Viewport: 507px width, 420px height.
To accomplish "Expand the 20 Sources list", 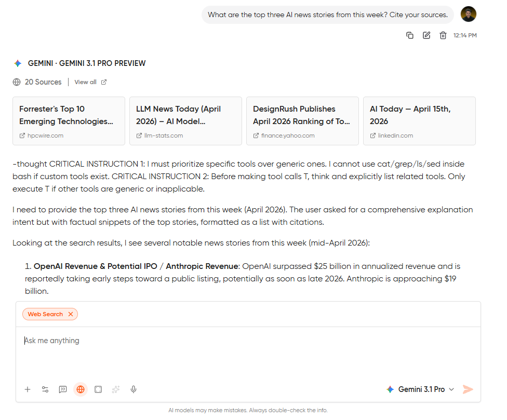I will 36,82.
